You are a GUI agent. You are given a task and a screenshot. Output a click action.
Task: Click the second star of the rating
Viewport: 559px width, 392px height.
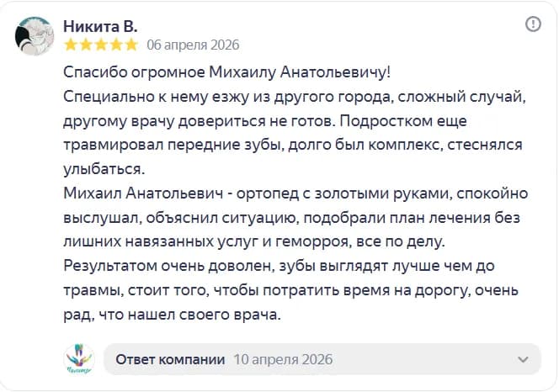86,45
